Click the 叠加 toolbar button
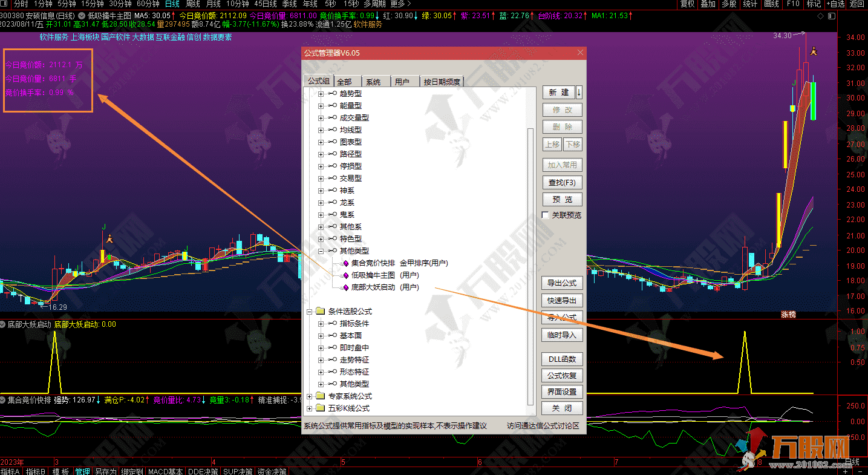Viewport: 868px width, 475px height. [708, 4]
